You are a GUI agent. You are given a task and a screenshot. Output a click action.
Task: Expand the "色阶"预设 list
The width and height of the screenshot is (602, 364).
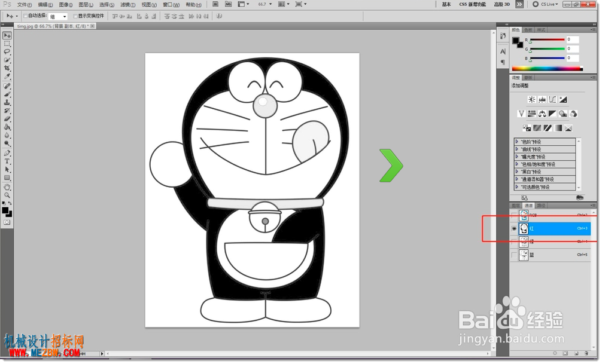[545, 142]
